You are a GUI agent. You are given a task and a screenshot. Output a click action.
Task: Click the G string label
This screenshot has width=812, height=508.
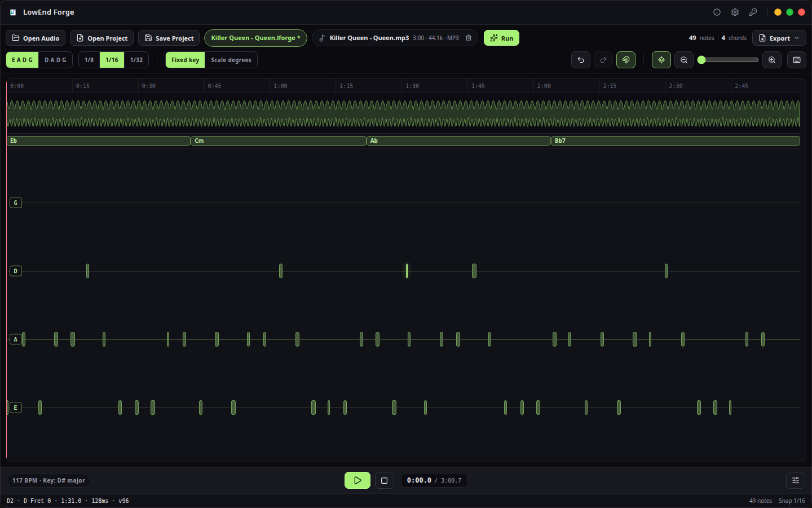pos(16,203)
